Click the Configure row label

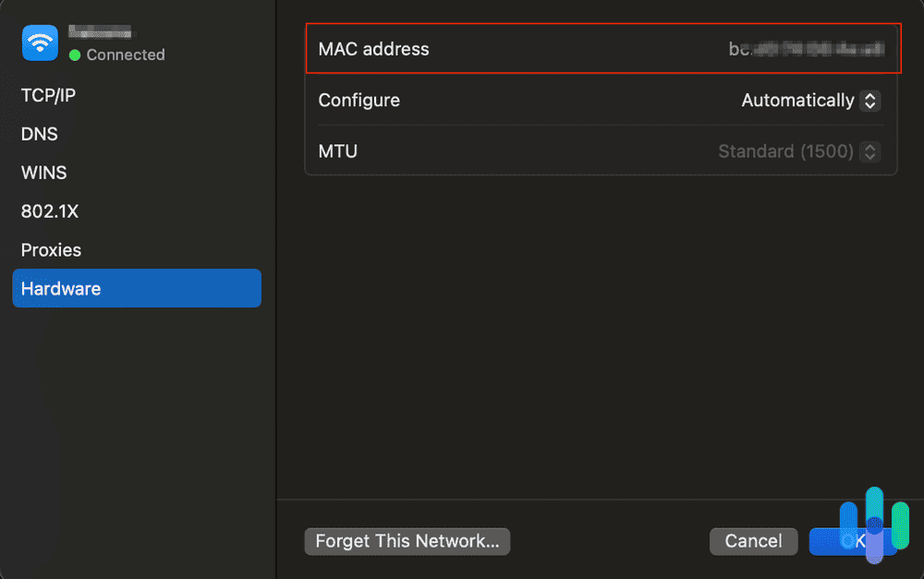coord(359,101)
